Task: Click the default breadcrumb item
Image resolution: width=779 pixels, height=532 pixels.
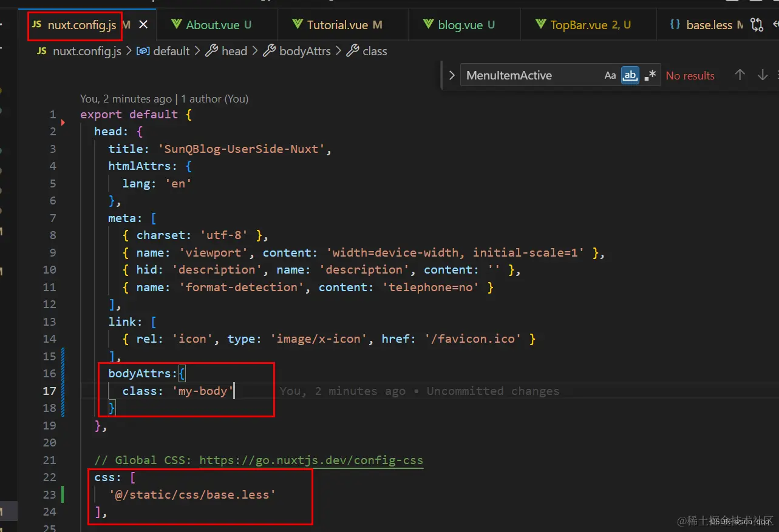Action: (171, 52)
